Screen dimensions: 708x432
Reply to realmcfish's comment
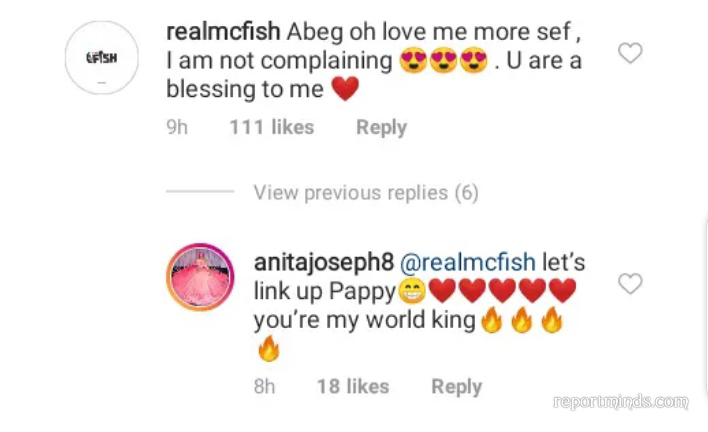pyautogui.click(x=381, y=128)
